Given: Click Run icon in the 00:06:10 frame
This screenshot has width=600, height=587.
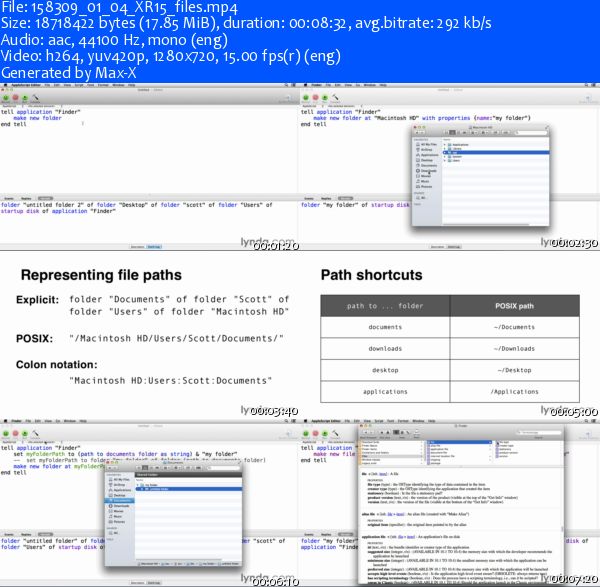Looking at the screenshot, I should coord(25,434).
